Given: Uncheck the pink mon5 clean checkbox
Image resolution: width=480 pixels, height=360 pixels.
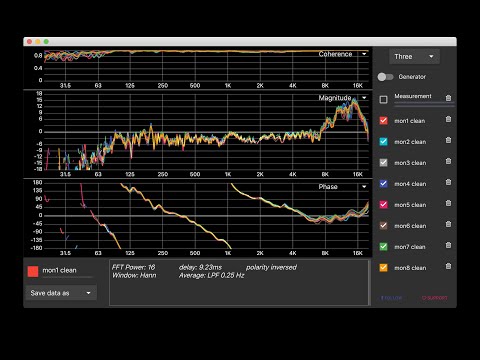Looking at the screenshot, I should pos(383,204).
